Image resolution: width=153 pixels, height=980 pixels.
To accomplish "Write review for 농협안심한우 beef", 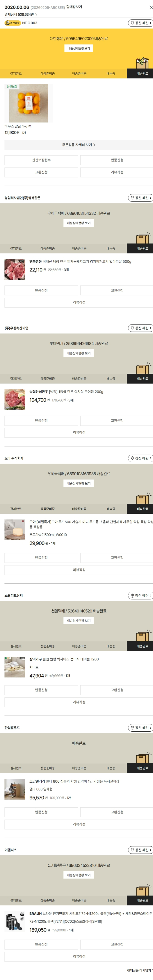I will (79, 433).
